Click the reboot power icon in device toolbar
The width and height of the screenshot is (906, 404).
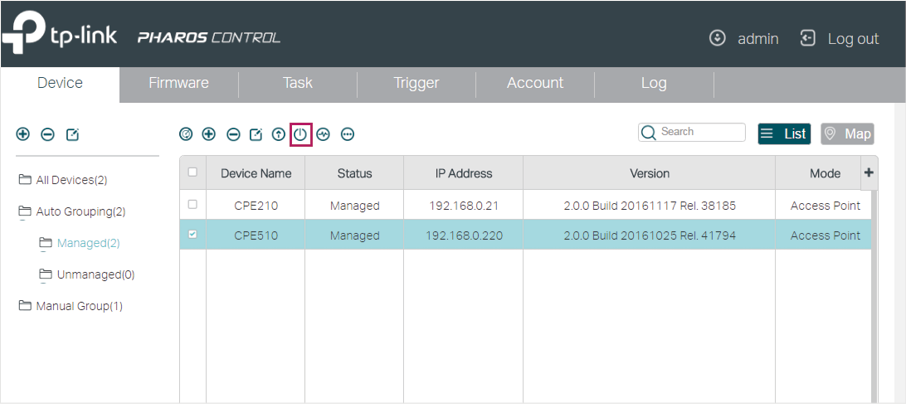point(300,135)
